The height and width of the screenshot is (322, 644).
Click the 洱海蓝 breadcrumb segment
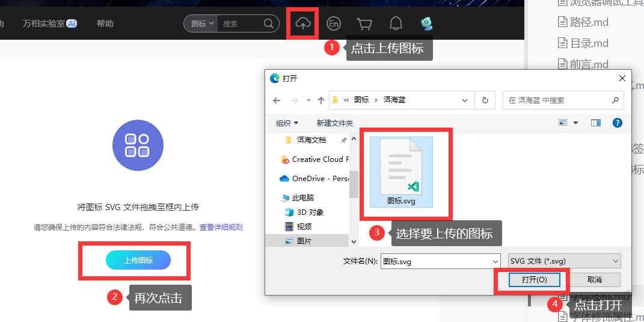point(394,100)
